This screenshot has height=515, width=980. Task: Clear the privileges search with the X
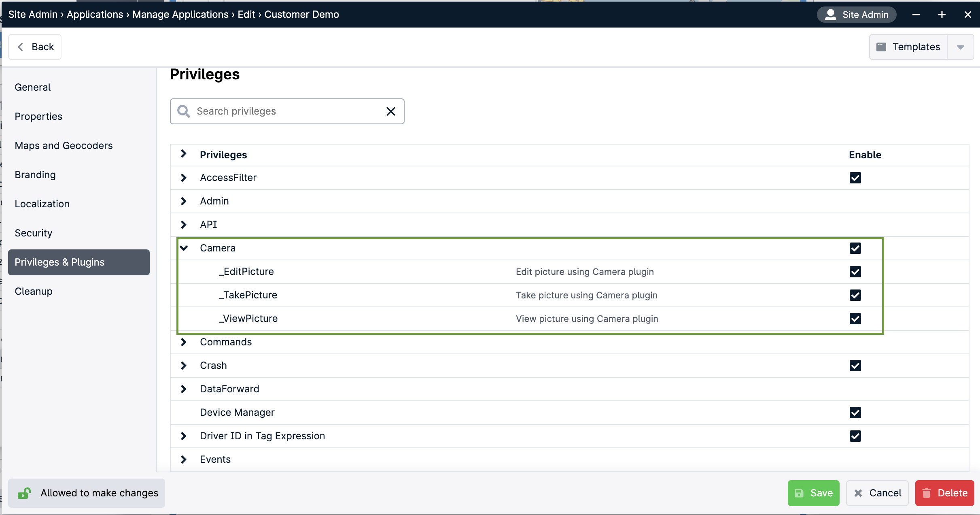pyautogui.click(x=390, y=111)
